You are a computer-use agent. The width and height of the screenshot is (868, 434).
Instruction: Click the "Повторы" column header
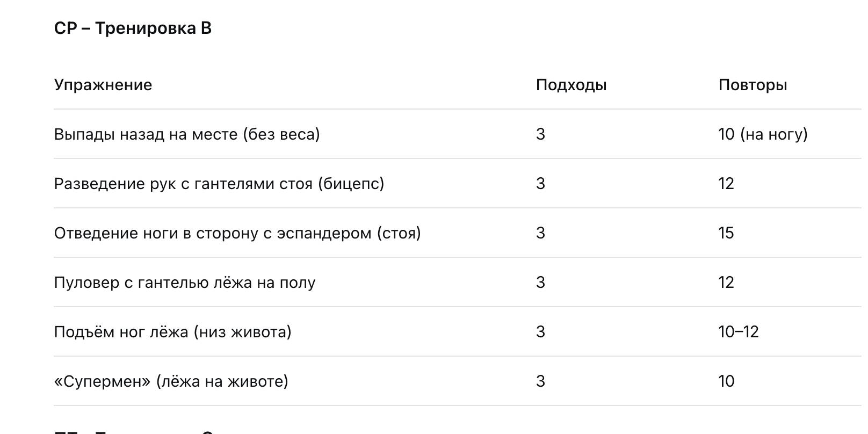[x=753, y=85]
